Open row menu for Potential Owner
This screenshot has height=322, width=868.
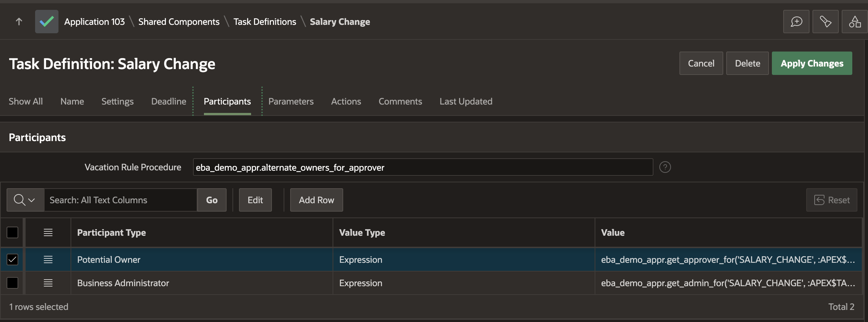(x=48, y=260)
